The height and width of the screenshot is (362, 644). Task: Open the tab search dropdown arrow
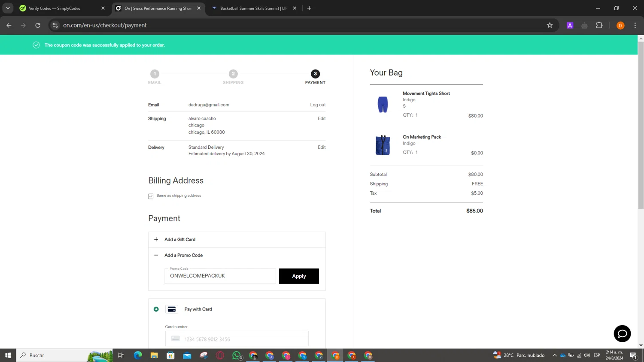(8, 8)
